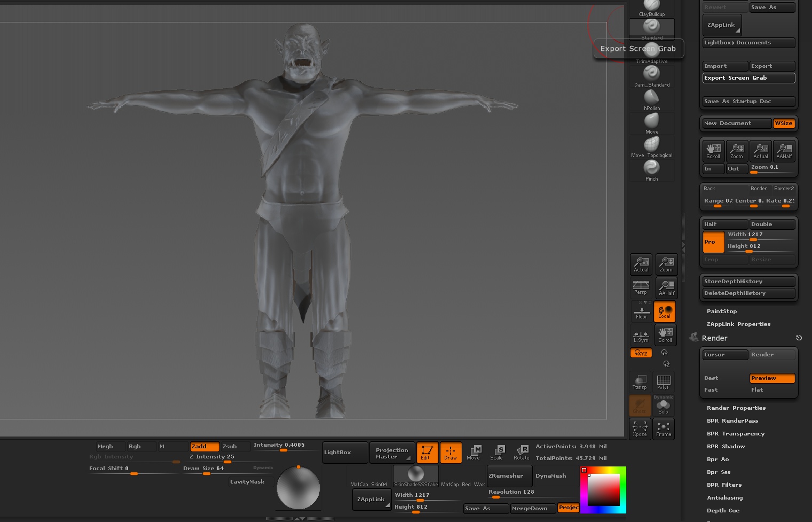This screenshot has height=522, width=812.
Task: Pick a color in the color picker
Action: [604, 490]
